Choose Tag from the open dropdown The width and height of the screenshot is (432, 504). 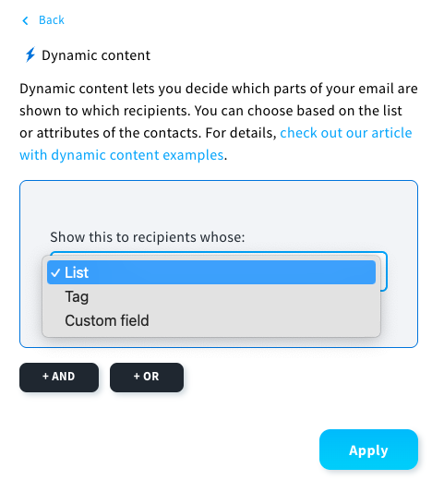[211, 296]
